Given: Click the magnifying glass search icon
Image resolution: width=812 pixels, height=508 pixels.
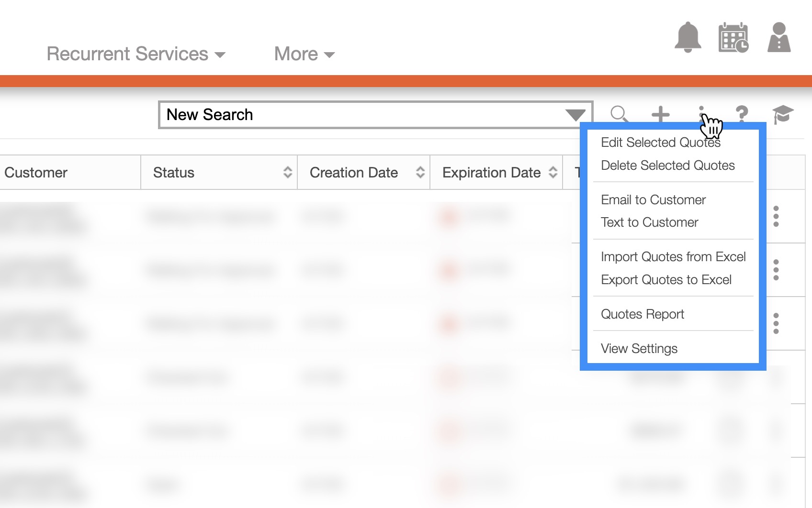Looking at the screenshot, I should (619, 114).
